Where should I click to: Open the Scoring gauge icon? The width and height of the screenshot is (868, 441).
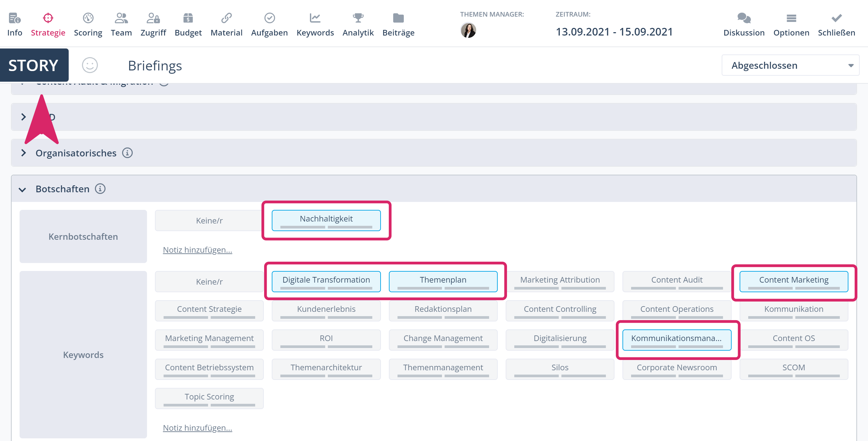[88, 18]
